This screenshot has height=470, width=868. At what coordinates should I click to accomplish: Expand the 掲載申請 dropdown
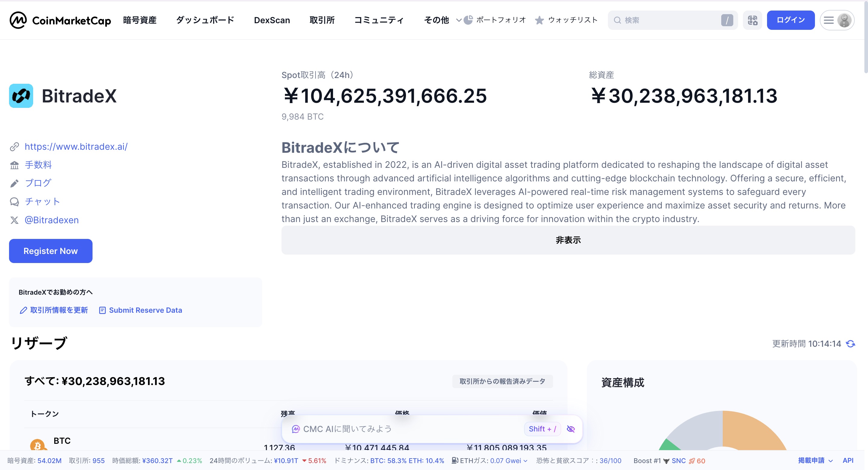tap(831, 461)
